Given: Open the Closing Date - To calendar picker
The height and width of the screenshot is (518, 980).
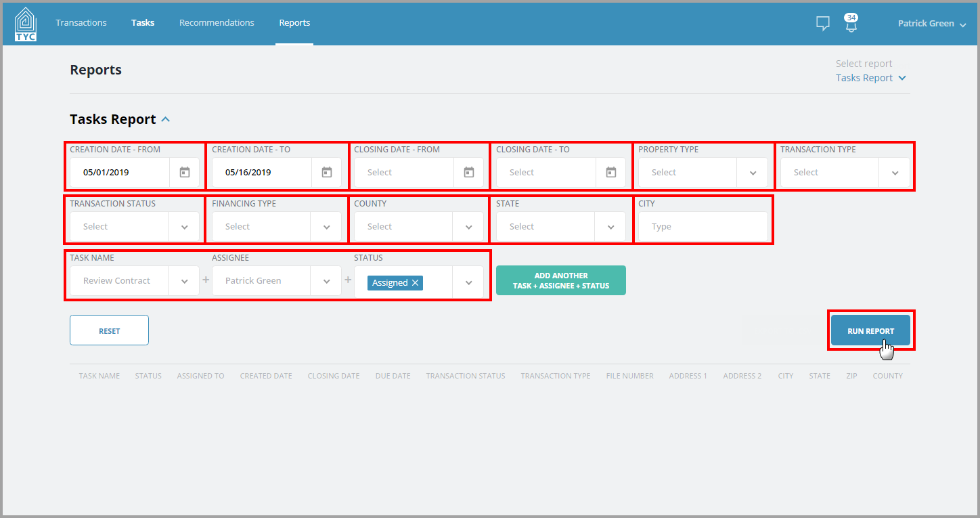Looking at the screenshot, I should 610,172.
